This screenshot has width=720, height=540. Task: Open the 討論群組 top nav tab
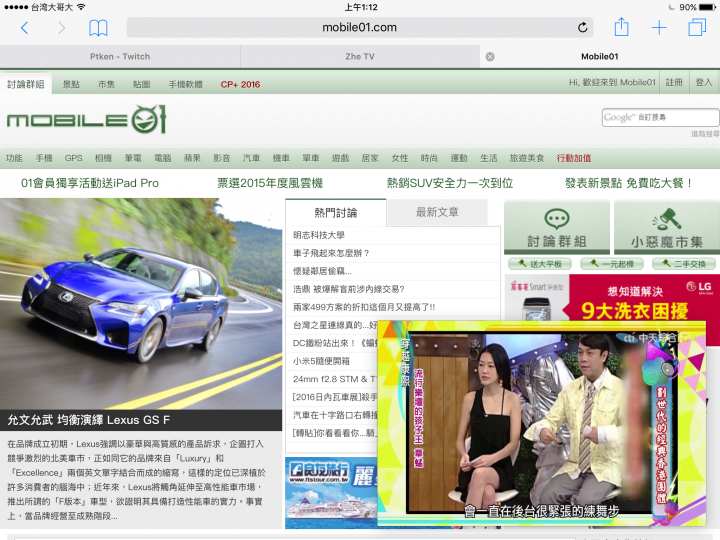pos(26,84)
